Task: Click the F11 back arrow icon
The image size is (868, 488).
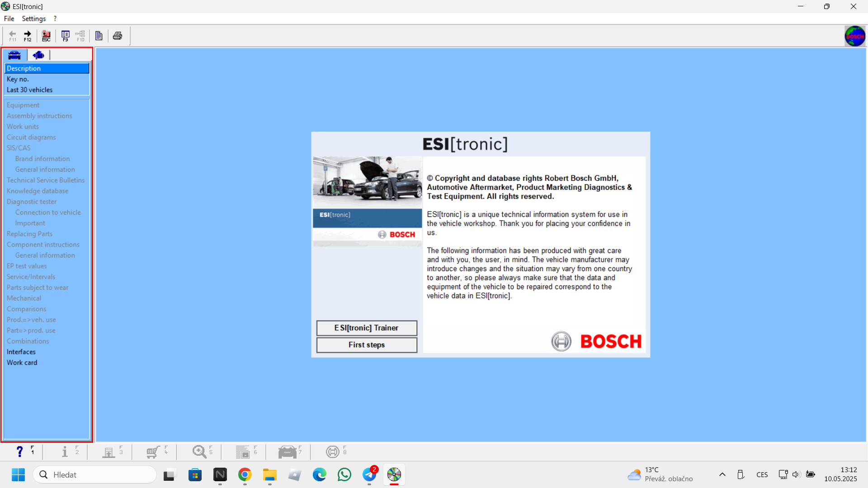Action: pos(13,36)
